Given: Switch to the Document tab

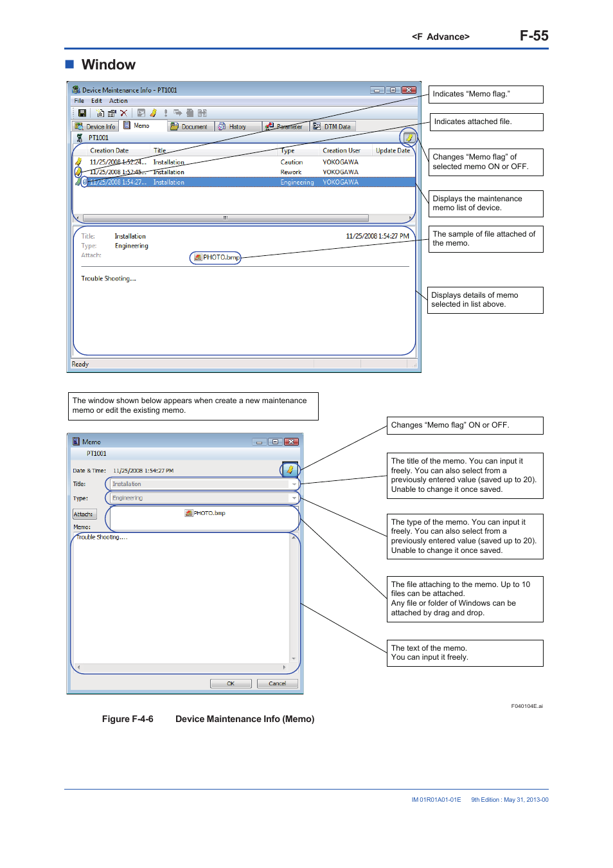Looking at the screenshot, I should [x=190, y=127].
